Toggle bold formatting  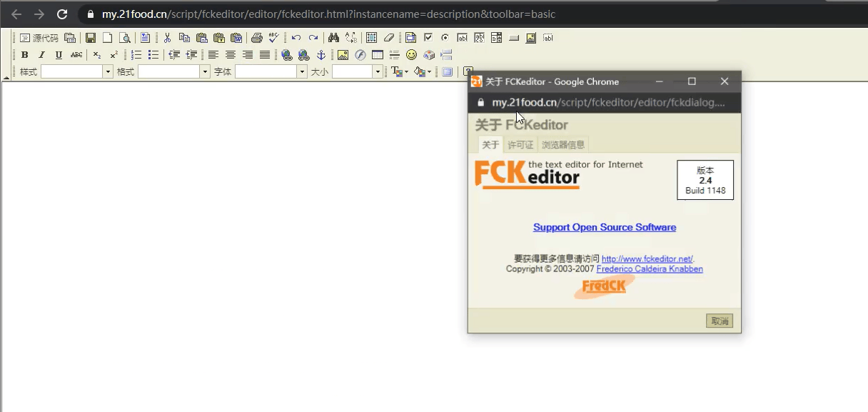(x=25, y=55)
